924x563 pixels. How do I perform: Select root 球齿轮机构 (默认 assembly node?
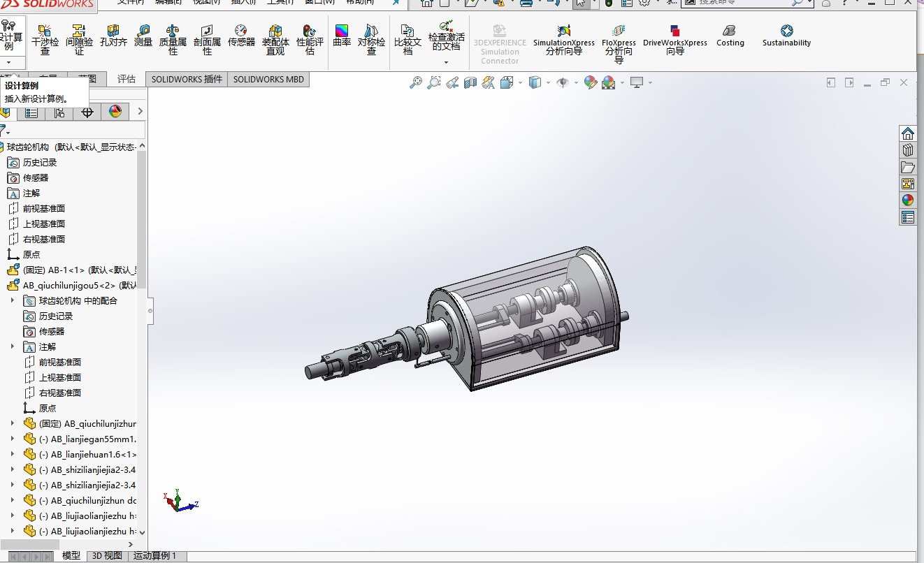(70, 147)
